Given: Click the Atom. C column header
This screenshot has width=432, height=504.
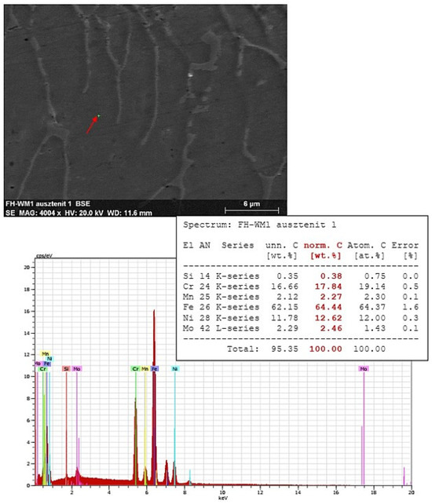Looking at the screenshot, I should [366, 246].
